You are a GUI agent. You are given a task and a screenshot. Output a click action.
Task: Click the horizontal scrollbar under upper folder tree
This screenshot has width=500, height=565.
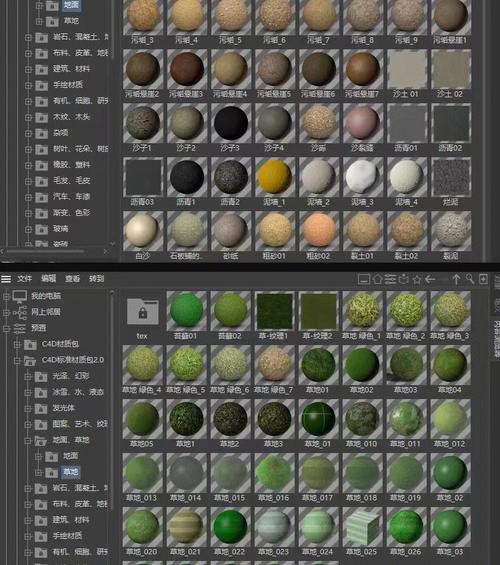tap(46, 251)
